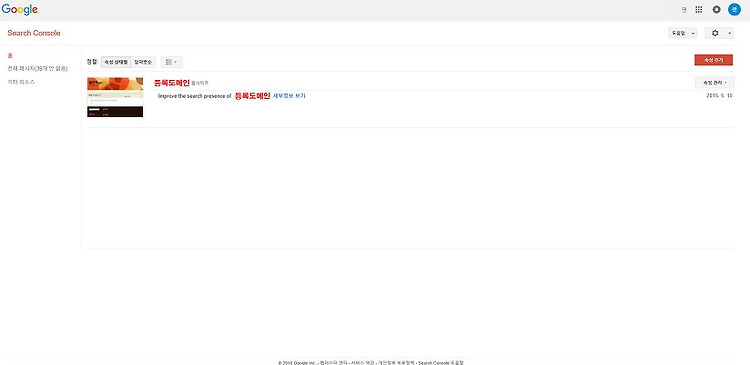Open the notifications bell

(x=716, y=10)
